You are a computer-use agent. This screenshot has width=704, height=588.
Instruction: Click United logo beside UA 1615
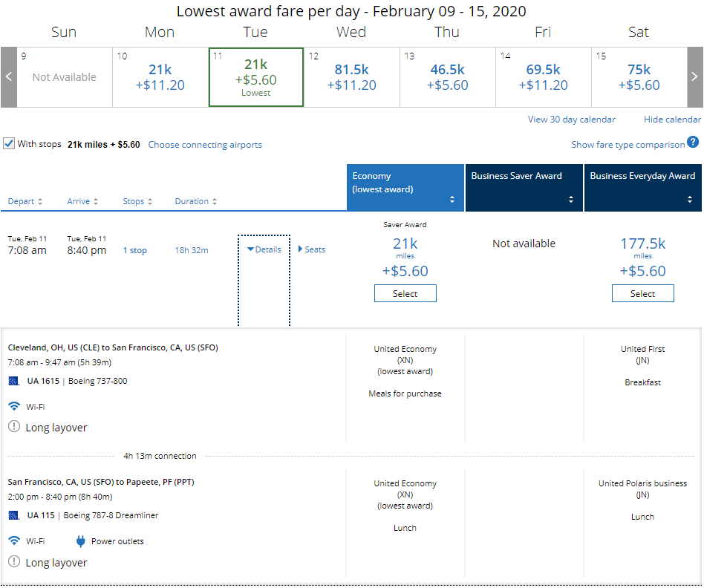14,381
